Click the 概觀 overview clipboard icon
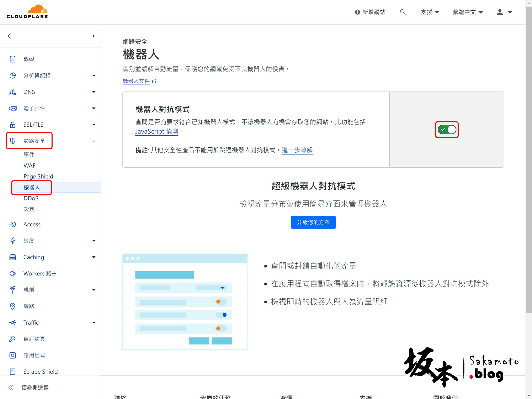532x399 pixels. pyautogui.click(x=13, y=59)
